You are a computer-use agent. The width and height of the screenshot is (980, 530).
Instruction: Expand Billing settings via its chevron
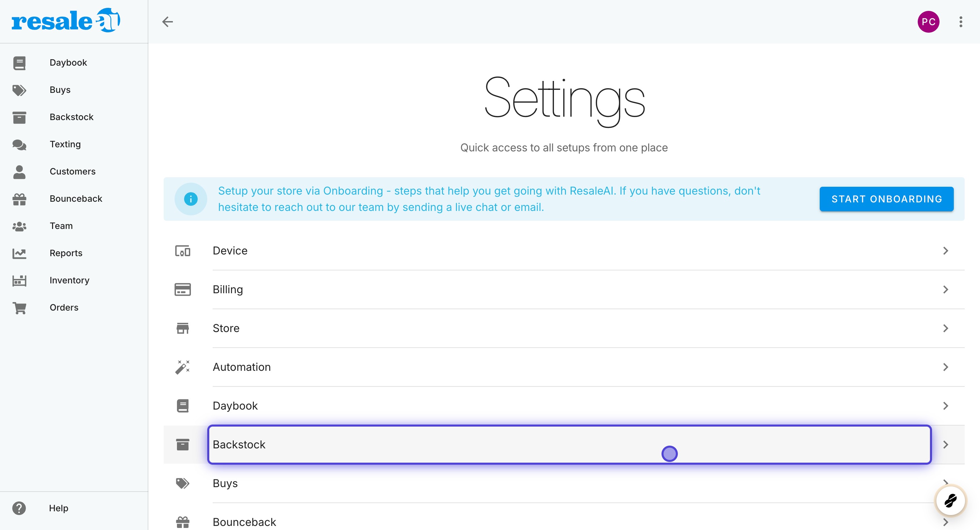click(946, 290)
